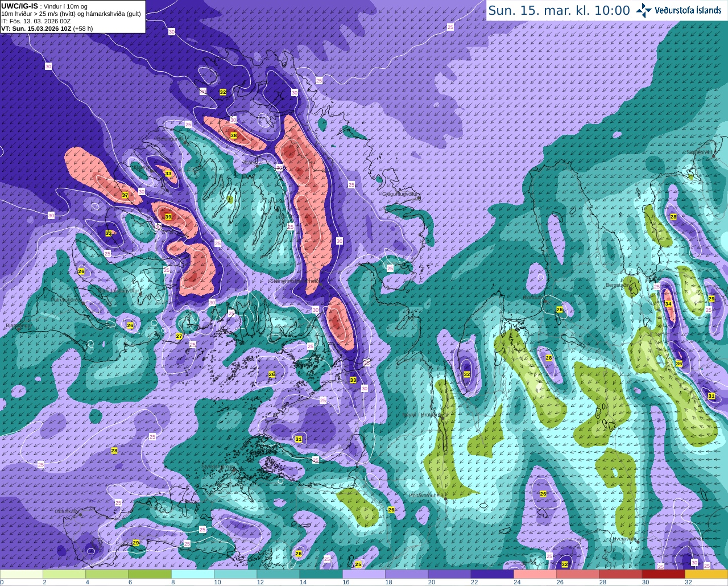Click the Reykir í Hrútafirði station label
728x586 pixels.
[421, 415]
